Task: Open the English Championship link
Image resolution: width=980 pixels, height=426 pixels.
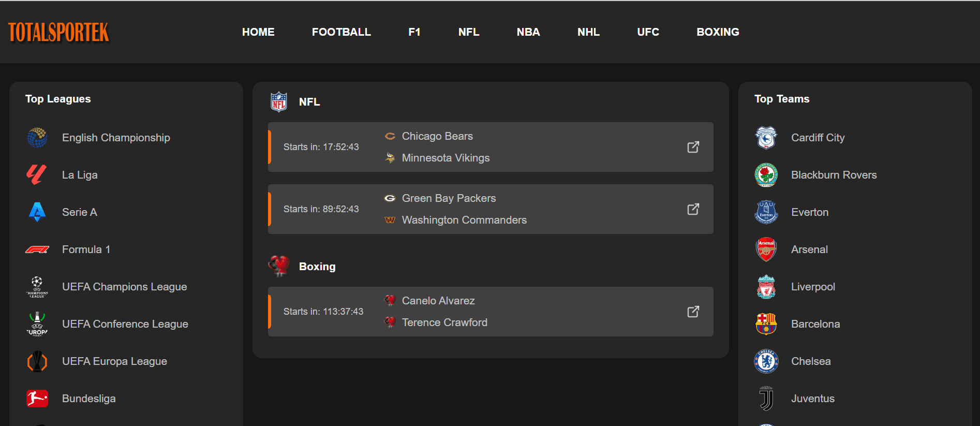Action: click(116, 138)
